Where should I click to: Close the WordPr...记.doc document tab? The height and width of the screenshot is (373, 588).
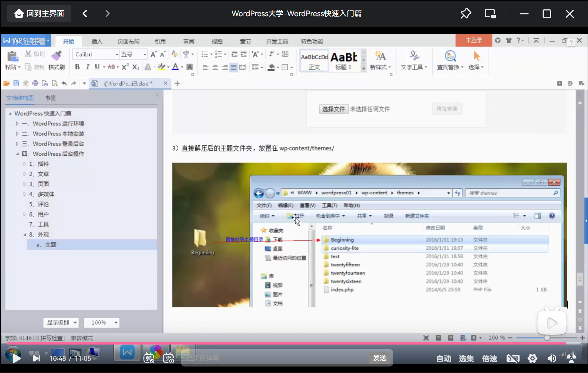(x=165, y=83)
